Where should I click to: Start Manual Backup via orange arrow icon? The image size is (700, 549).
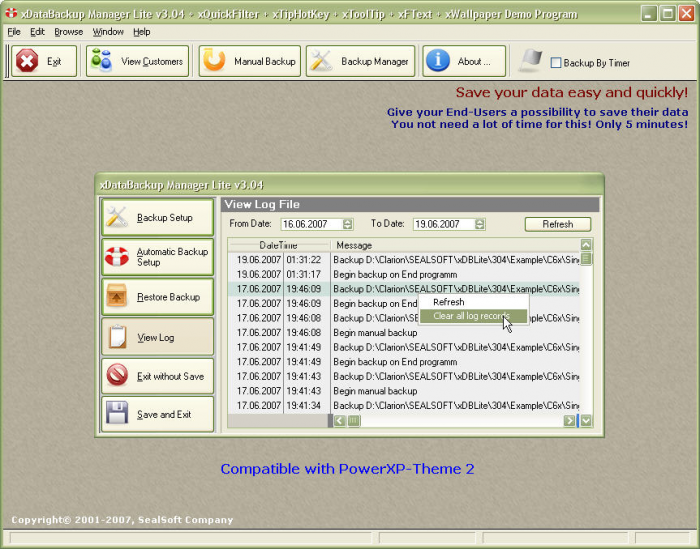[x=214, y=61]
